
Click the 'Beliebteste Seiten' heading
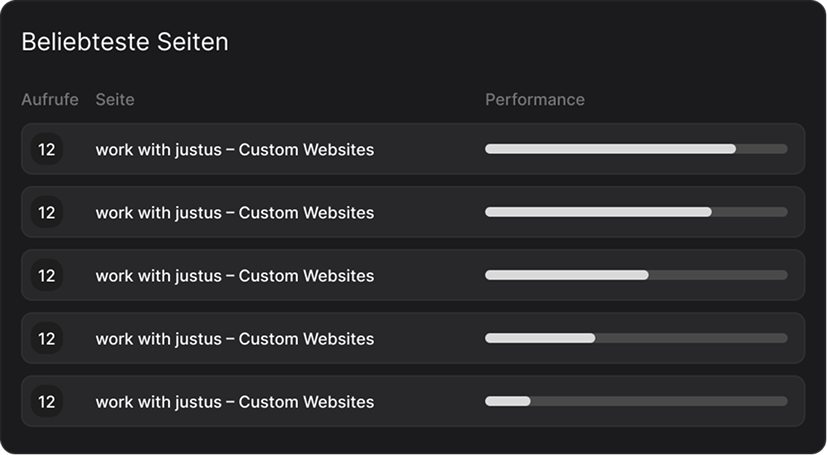[x=125, y=42]
